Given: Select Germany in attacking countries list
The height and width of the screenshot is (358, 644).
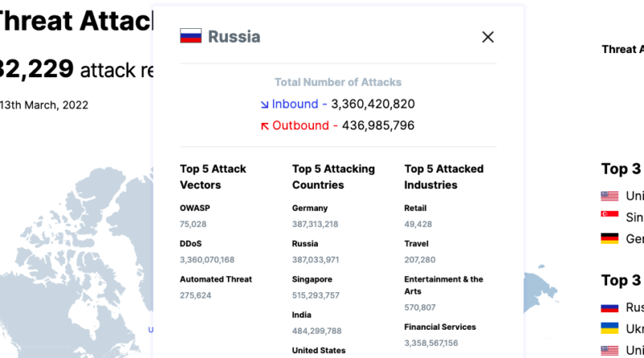Looking at the screenshot, I should (x=310, y=208).
